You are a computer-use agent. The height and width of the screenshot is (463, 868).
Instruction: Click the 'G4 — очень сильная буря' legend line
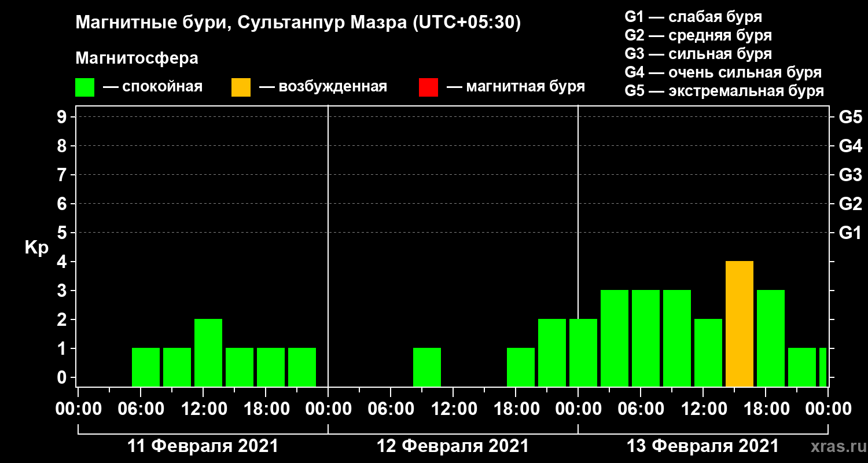(x=723, y=72)
